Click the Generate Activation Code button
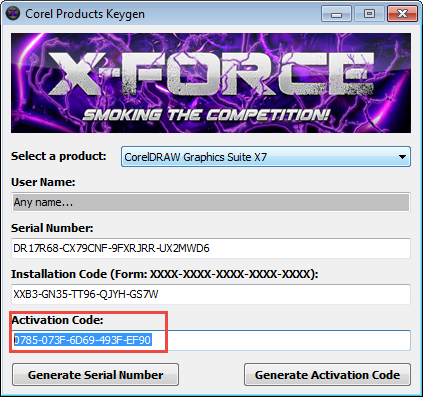The height and width of the screenshot is (397, 423). [x=327, y=375]
